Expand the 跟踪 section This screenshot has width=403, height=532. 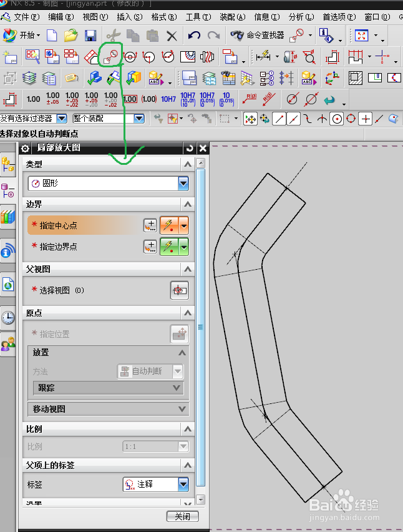pos(177,388)
